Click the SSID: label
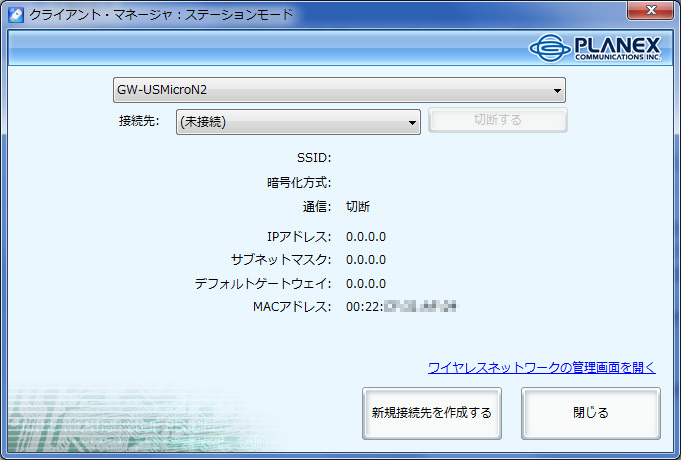The width and height of the screenshot is (681, 460). [314, 158]
